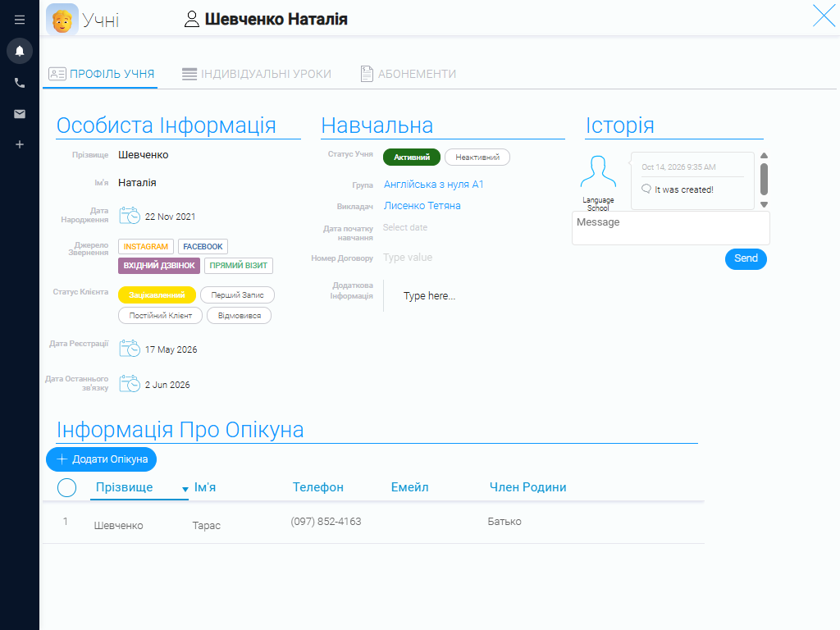Open calendar icon for Дата Останнього зв'язку

(129, 384)
